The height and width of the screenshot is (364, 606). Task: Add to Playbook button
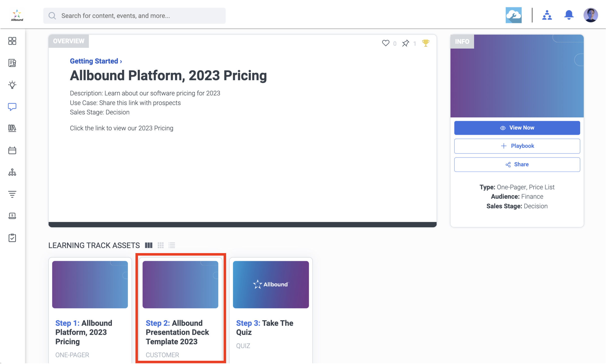point(517,146)
